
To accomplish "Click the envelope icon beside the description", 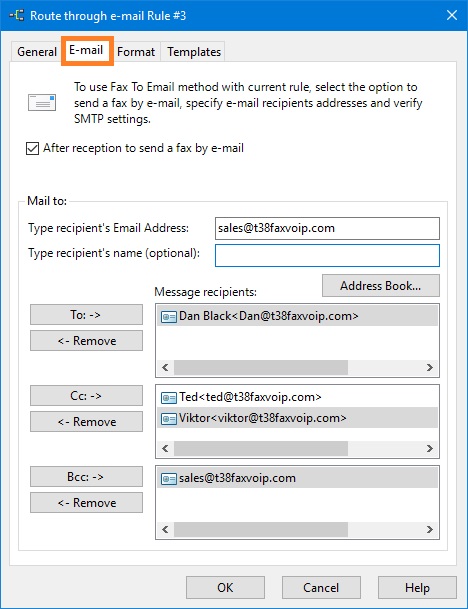I will point(42,103).
